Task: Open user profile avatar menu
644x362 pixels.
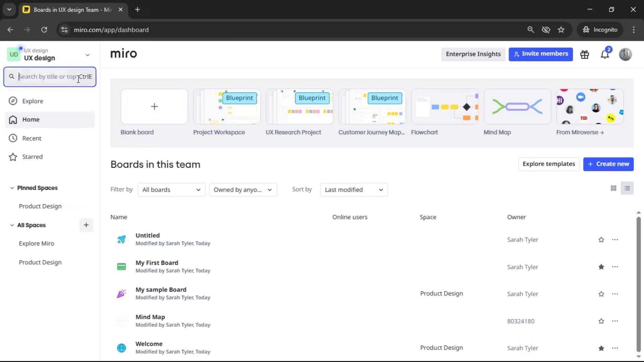Action: pyautogui.click(x=625, y=54)
